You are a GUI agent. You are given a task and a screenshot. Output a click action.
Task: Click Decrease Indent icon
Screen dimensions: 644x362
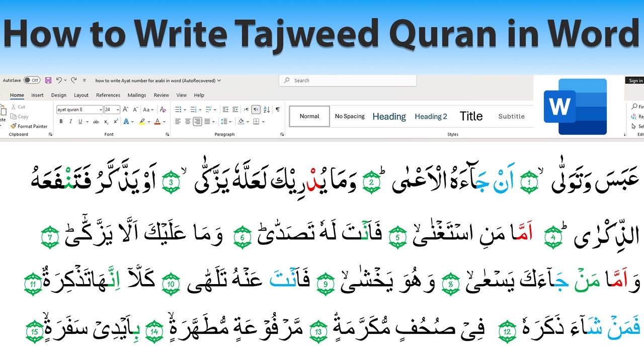(225, 109)
